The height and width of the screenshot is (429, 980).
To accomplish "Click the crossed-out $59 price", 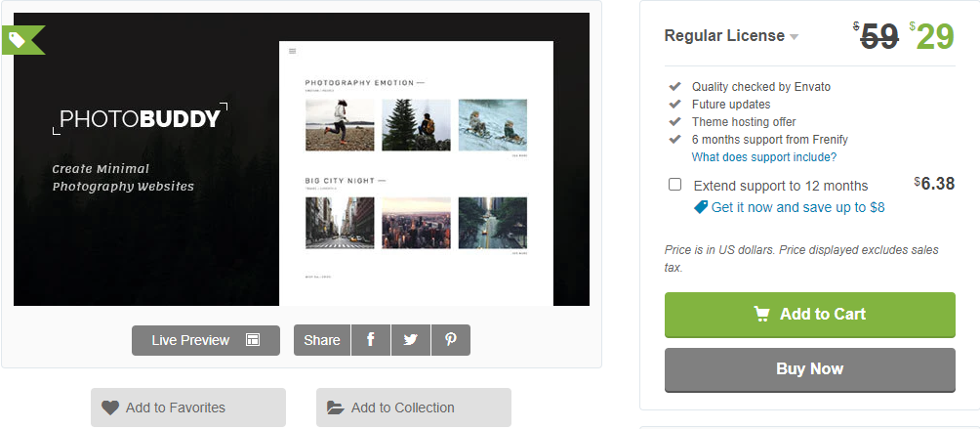I will coord(877,37).
